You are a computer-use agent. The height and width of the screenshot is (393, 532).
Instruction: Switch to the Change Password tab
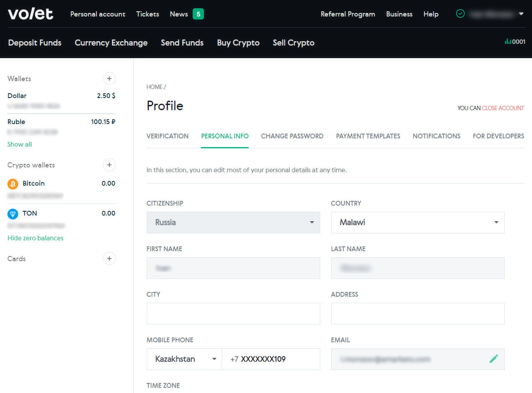click(x=292, y=136)
